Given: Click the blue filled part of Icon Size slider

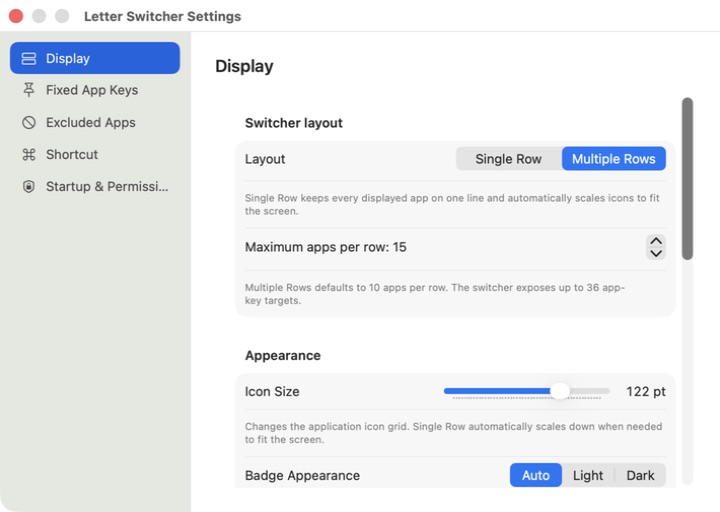Looking at the screenshot, I should click(x=497, y=391).
